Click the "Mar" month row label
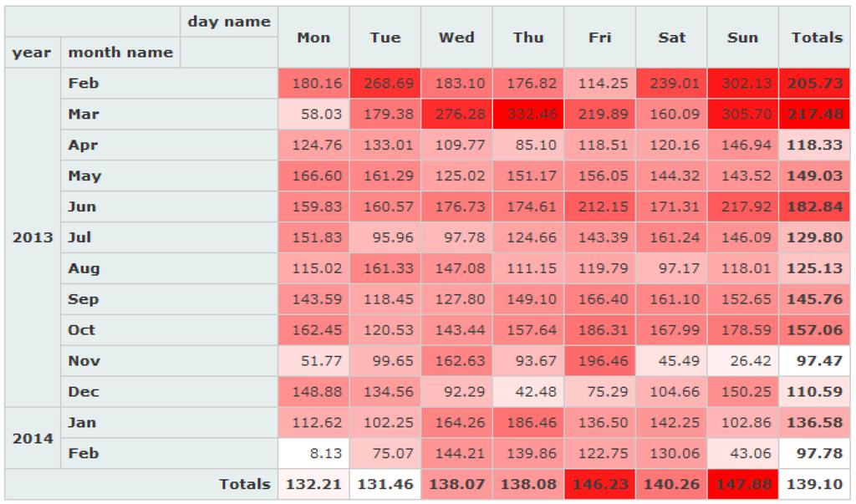This screenshot has height=504, width=856. coord(84,115)
